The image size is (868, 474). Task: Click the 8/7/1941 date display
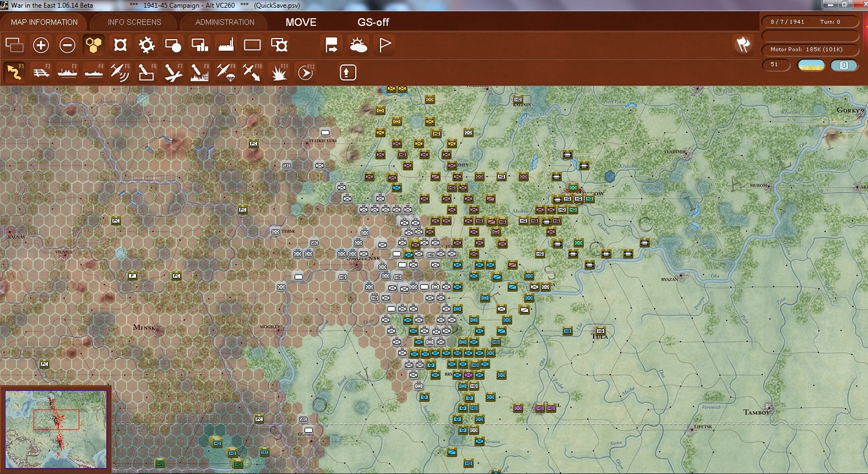click(x=788, y=22)
